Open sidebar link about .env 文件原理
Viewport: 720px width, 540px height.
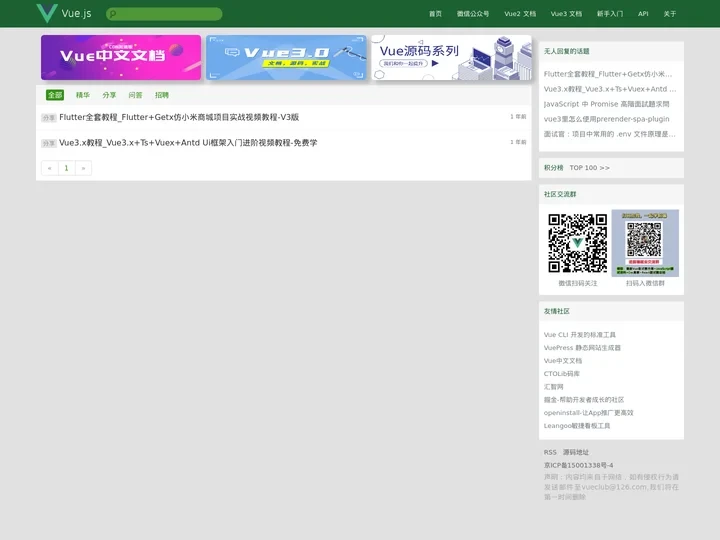609,134
